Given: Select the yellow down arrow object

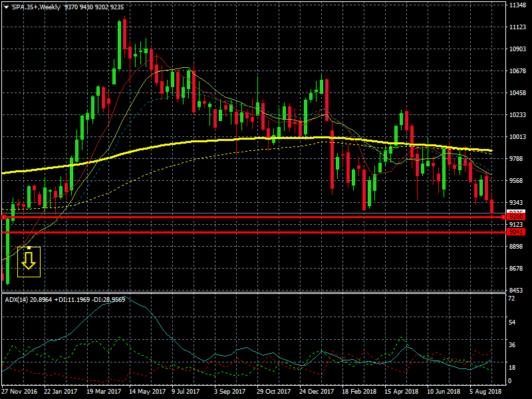Looking at the screenshot, I should pyautogui.click(x=29, y=263).
